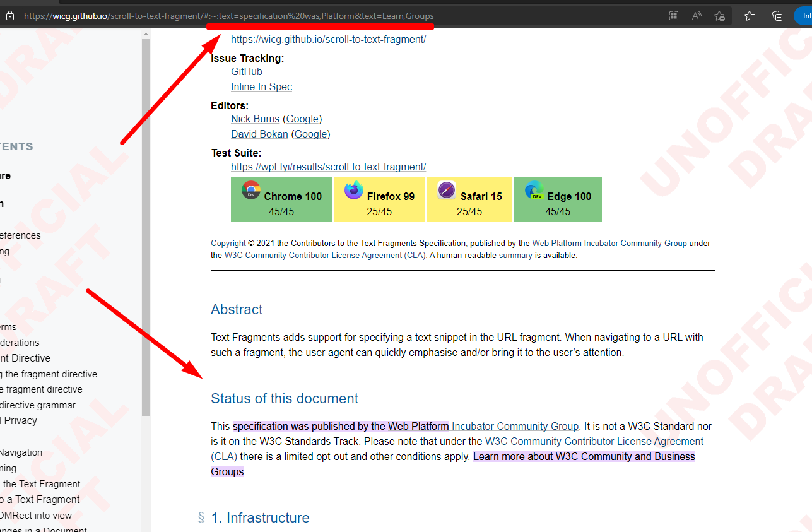The width and height of the screenshot is (812, 532).
Task: Click the QR code / apps icon in address bar
Action: coord(674,16)
